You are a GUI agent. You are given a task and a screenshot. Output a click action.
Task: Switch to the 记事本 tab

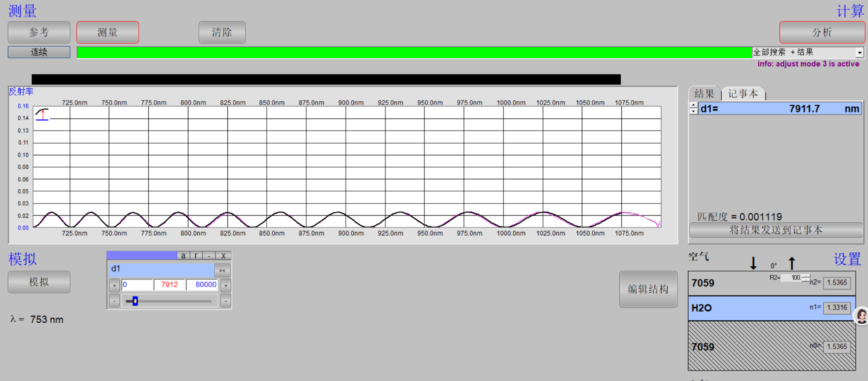click(x=743, y=94)
